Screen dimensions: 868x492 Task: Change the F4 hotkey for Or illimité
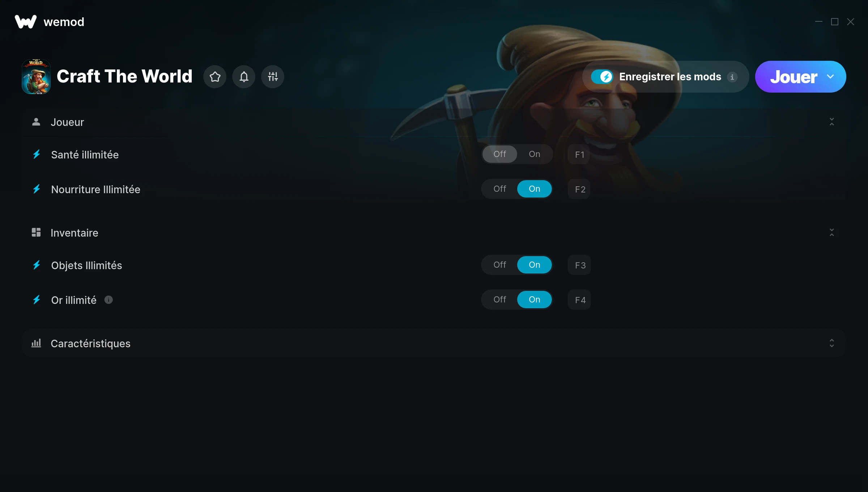pos(579,300)
